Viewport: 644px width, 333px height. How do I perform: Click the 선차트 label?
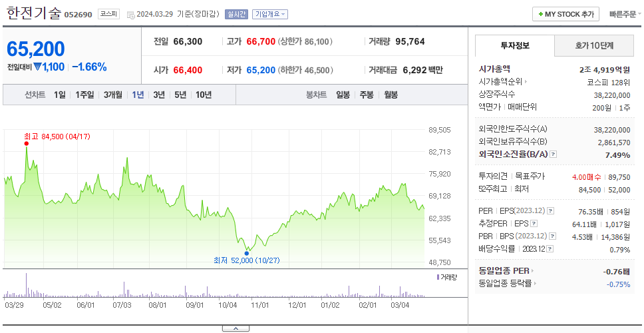35,95
